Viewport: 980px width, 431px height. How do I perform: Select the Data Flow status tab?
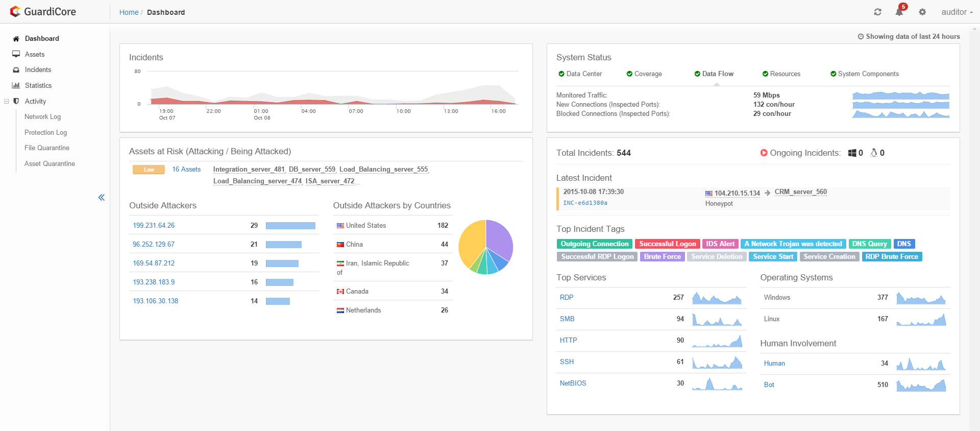714,74
